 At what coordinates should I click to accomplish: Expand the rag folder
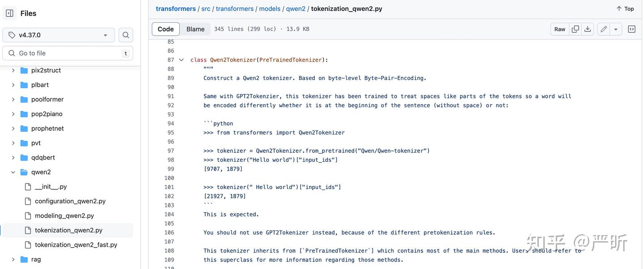click(x=13, y=259)
